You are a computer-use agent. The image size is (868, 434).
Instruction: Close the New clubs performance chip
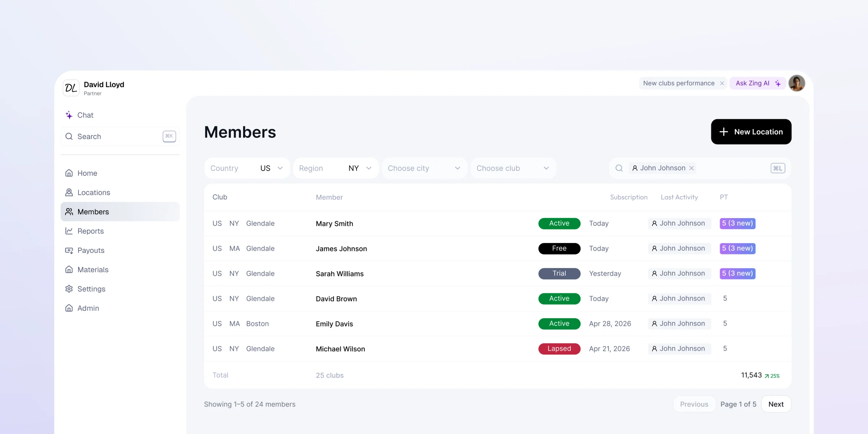coord(722,83)
